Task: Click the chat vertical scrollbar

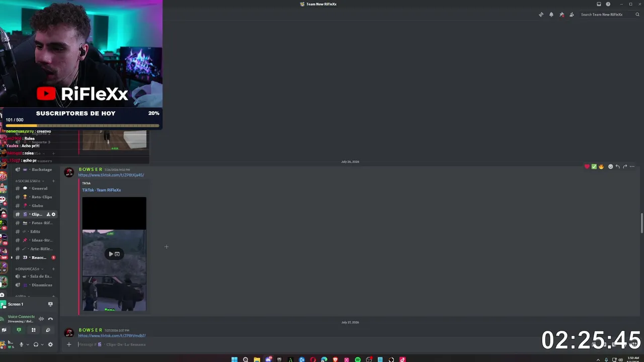Action: (641, 223)
